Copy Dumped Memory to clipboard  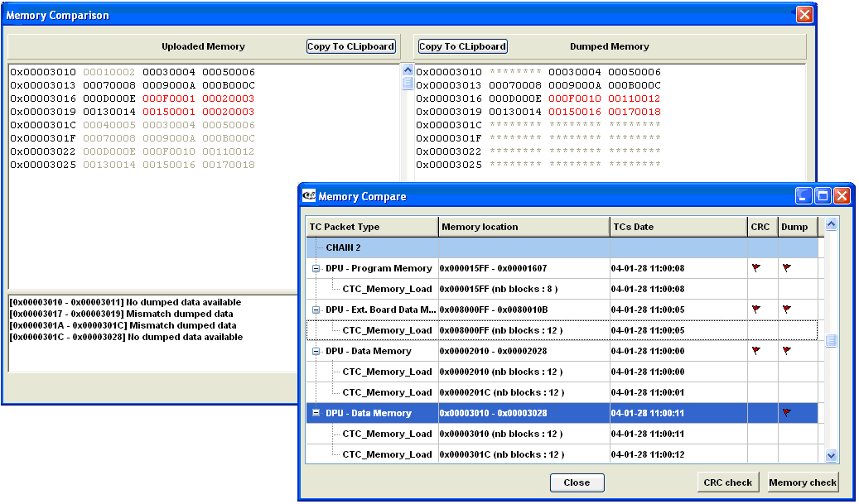[462, 46]
